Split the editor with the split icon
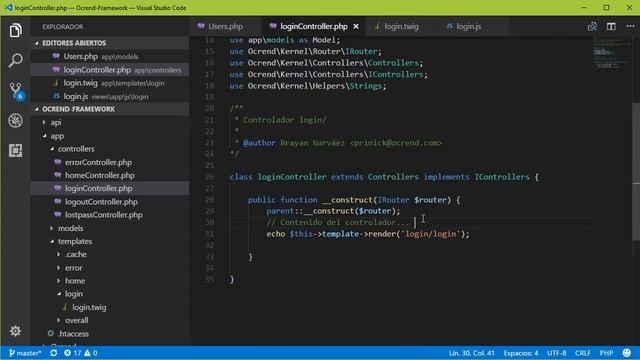The image size is (640, 360). click(611, 27)
